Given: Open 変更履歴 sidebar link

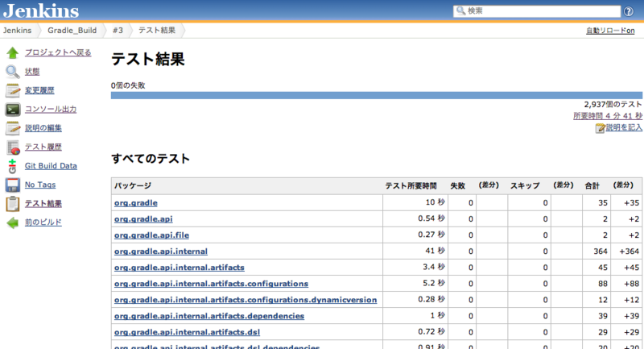Looking at the screenshot, I should (39, 90).
